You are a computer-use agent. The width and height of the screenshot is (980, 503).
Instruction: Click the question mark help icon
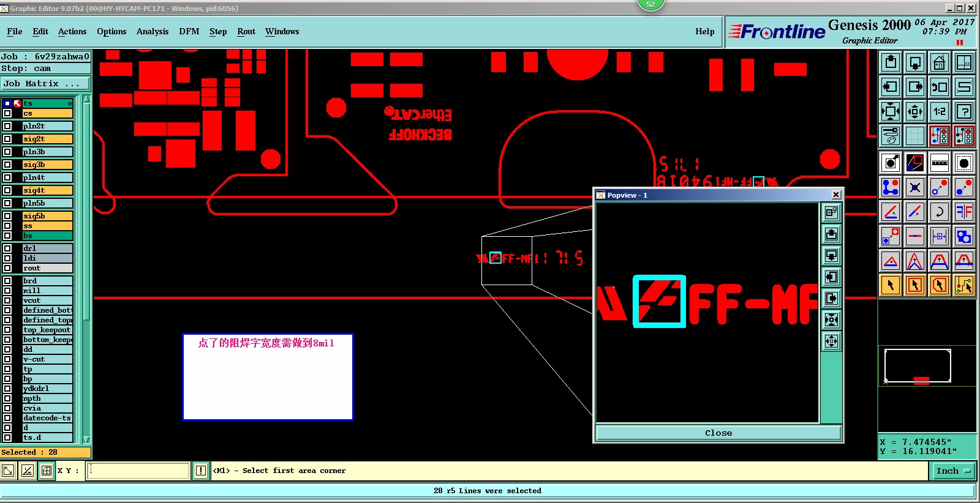(x=964, y=111)
